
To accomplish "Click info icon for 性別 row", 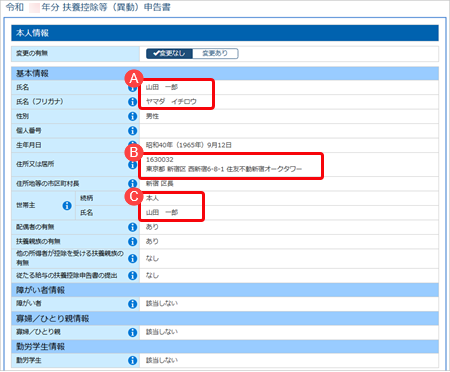I will click(x=133, y=116).
